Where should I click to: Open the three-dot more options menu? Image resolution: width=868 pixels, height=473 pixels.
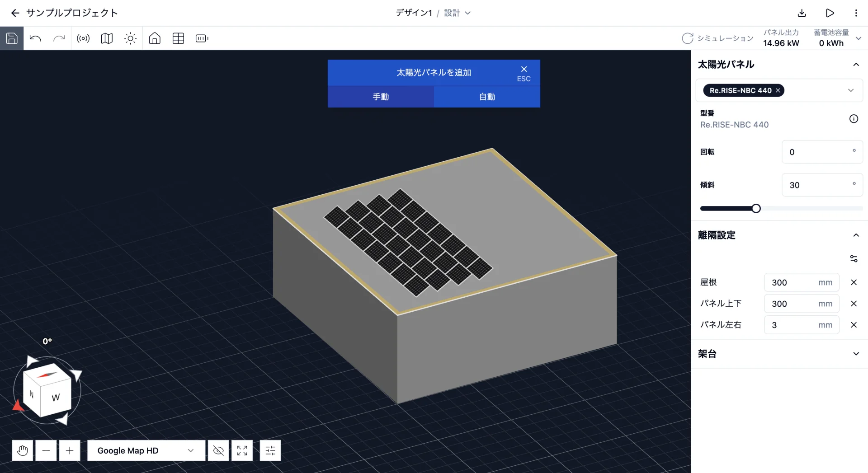pos(856,13)
